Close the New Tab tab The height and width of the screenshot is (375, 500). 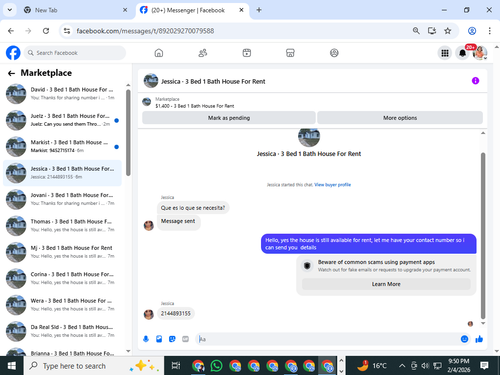125,10
